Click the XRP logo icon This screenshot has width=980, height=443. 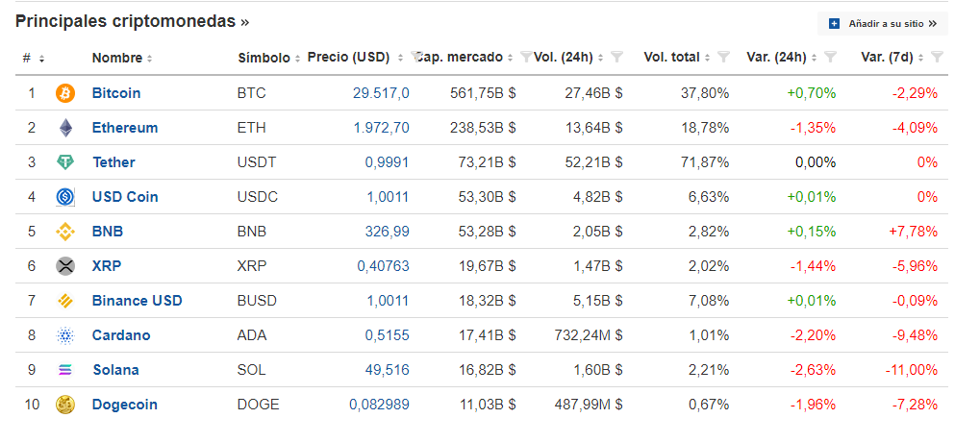coord(65,266)
